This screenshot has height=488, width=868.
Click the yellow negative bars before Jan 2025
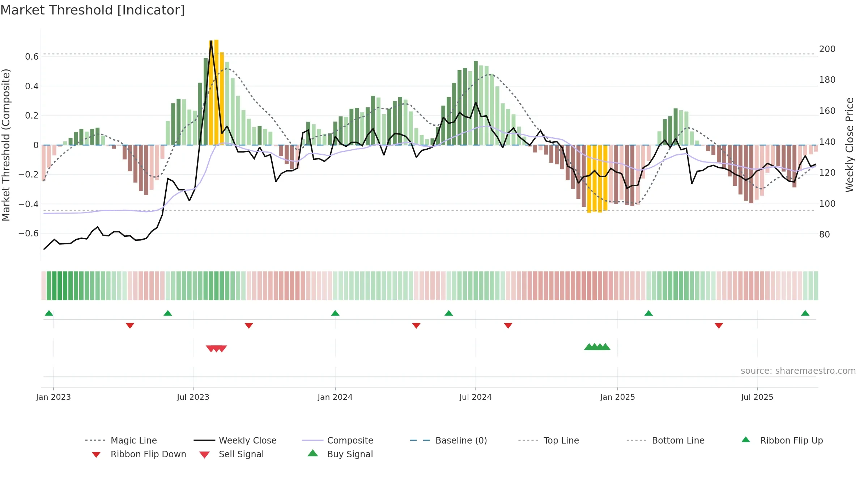pos(597,179)
